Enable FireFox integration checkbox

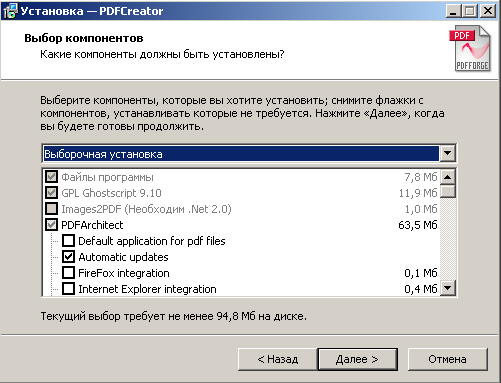pyautogui.click(x=68, y=273)
